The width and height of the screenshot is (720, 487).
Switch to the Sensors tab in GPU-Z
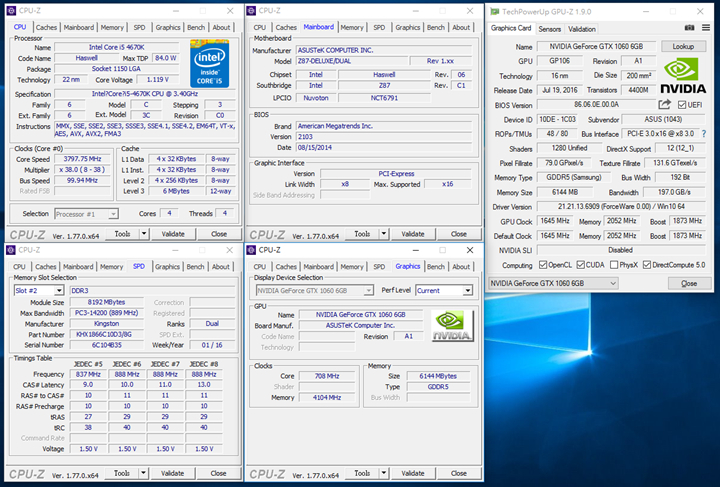(550, 29)
